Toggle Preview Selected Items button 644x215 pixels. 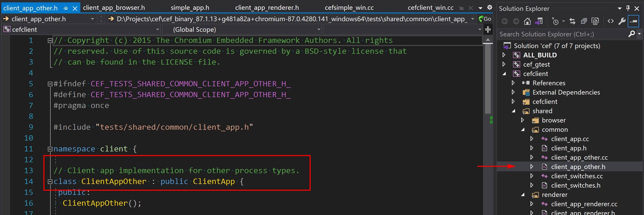click(633, 21)
